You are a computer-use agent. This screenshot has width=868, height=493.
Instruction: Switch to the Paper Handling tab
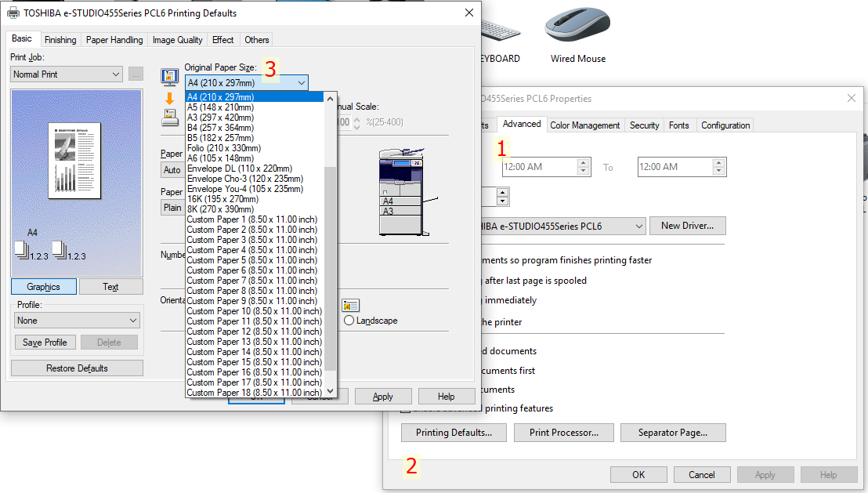pyautogui.click(x=114, y=40)
